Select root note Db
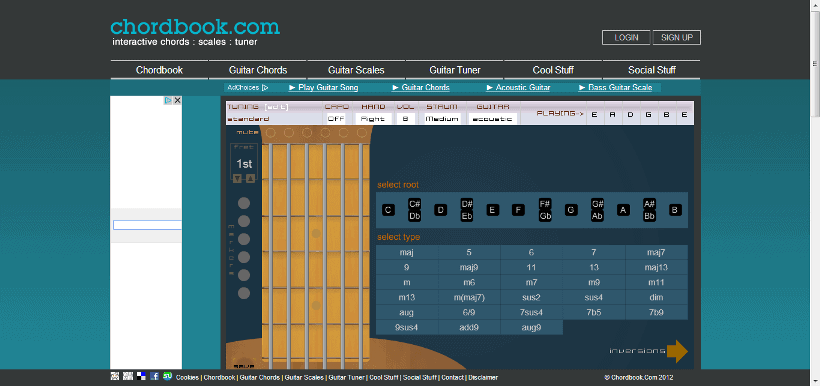The height and width of the screenshot is (386, 820). (x=415, y=216)
